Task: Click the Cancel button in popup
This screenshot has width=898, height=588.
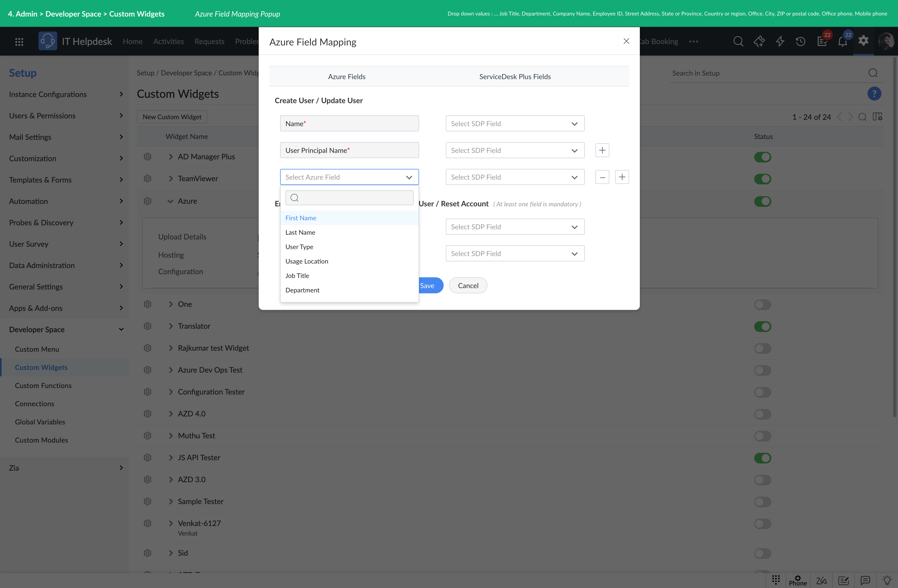Action: click(468, 286)
